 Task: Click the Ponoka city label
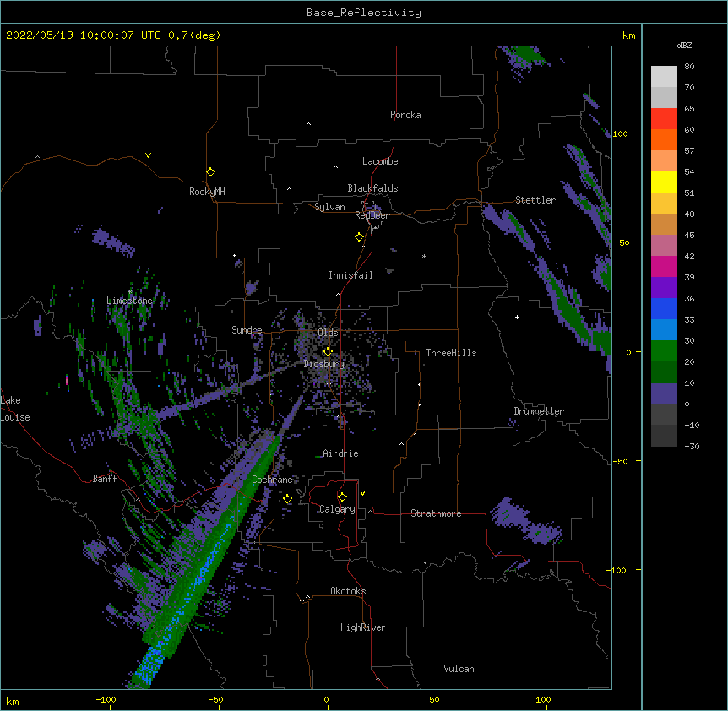point(405,115)
